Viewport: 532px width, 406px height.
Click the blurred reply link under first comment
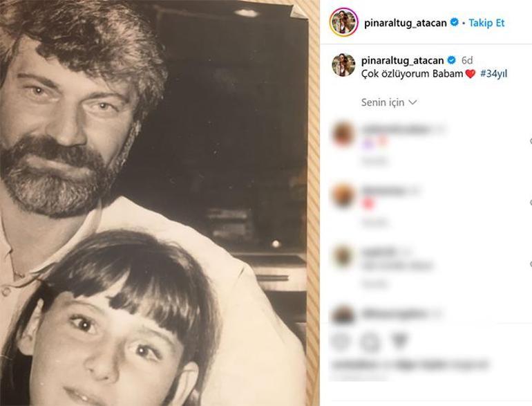tap(374, 161)
